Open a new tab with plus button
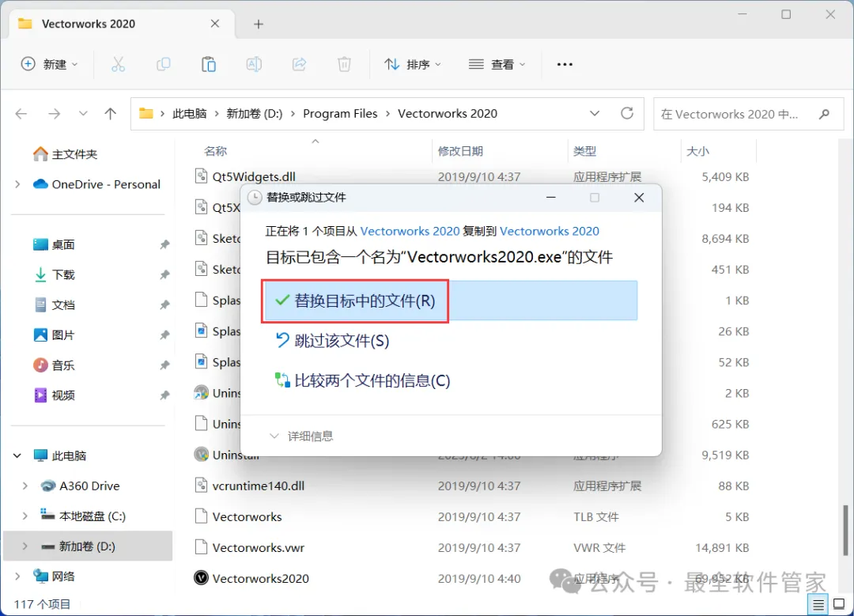854x616 pixels. coord(259,24)
